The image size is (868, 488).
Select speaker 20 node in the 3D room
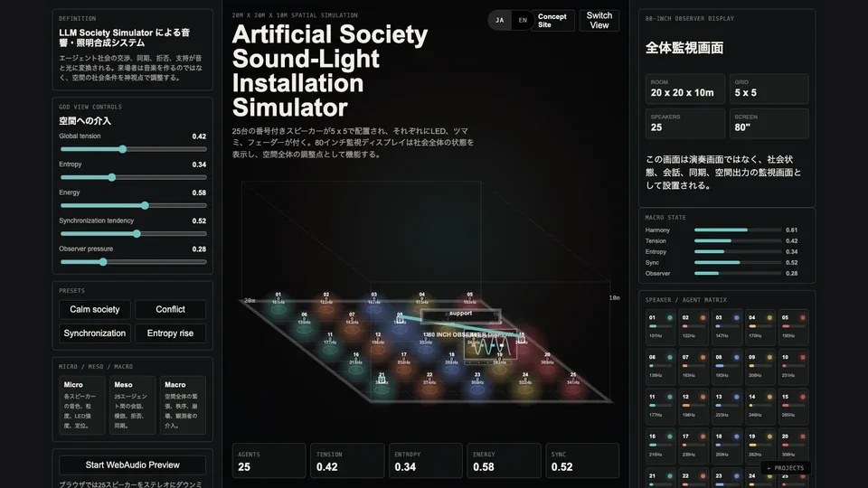tap(547, 365)
